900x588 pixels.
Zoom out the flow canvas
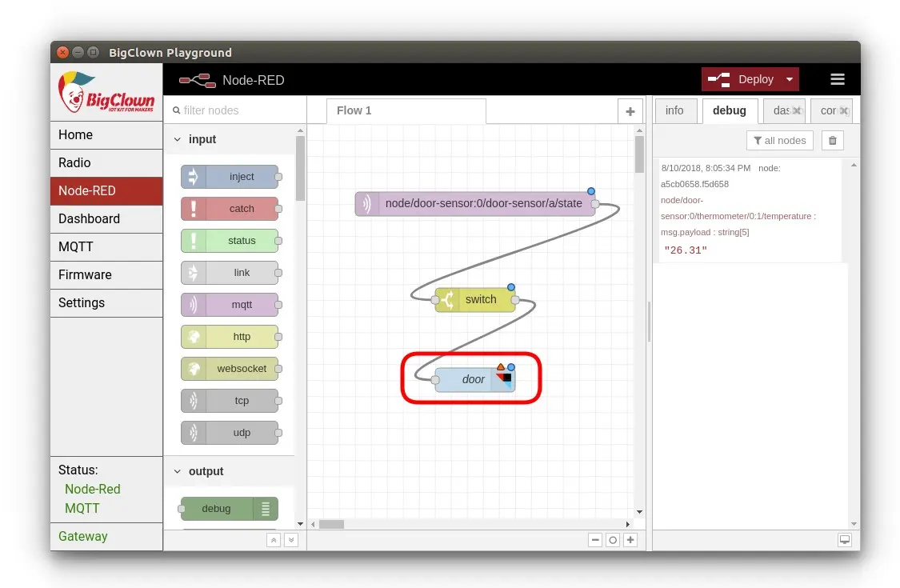[595, 540]
